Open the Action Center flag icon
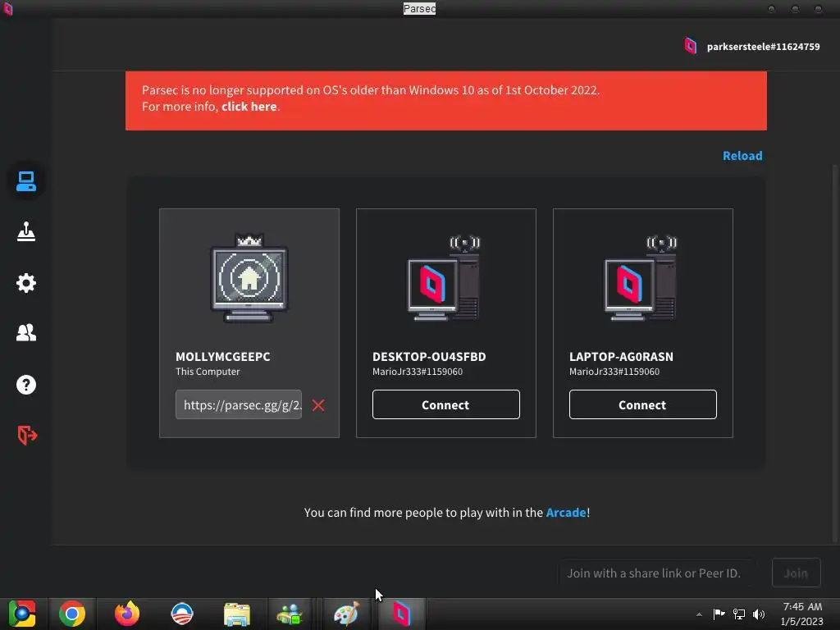This screenshot has height=630, width=840. (x=719, y=614)
